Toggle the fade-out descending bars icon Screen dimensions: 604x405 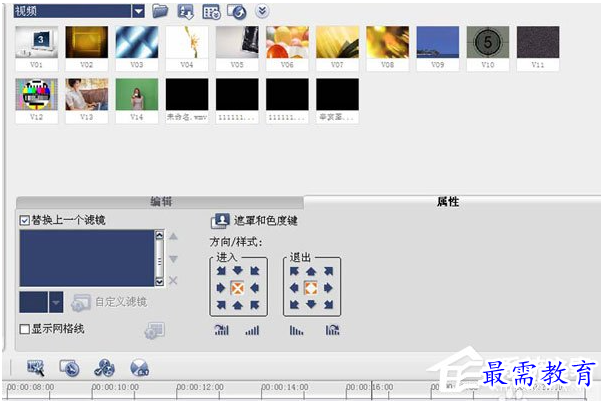point(296,330)
